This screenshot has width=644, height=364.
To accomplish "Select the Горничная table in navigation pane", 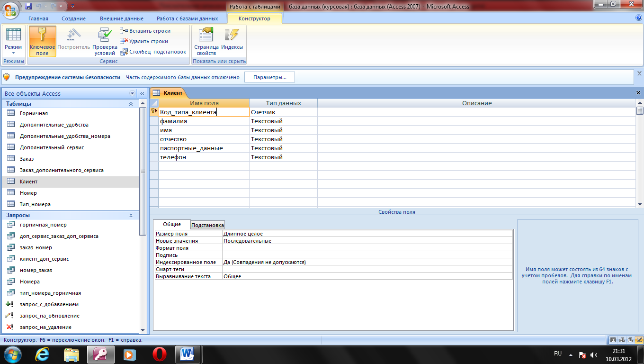I will pos(34,113).
